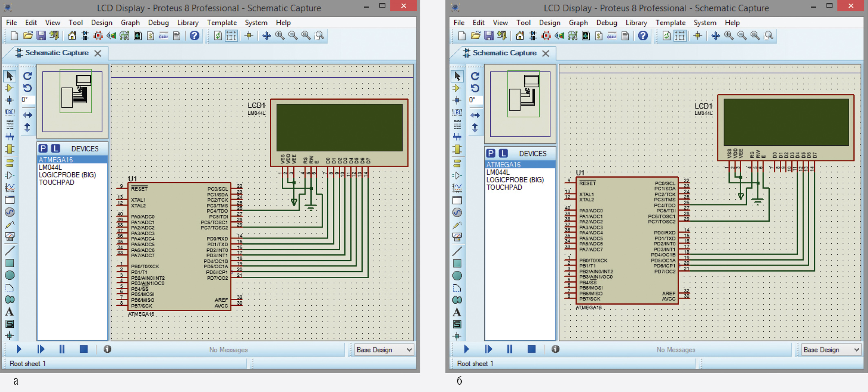Select 2D Text 'A' tool in left window
The width and height of the screenshot is (868, 392).
click(10, 312)
